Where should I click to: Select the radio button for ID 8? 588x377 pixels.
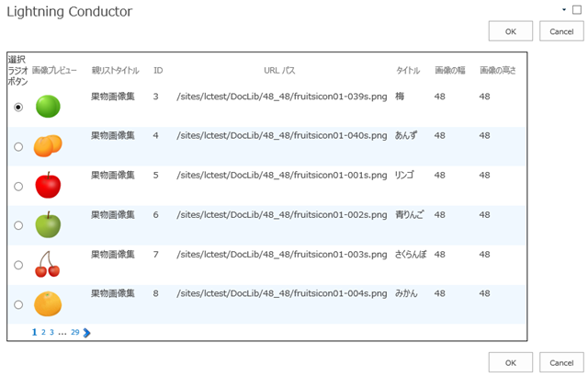pos(18,305)
